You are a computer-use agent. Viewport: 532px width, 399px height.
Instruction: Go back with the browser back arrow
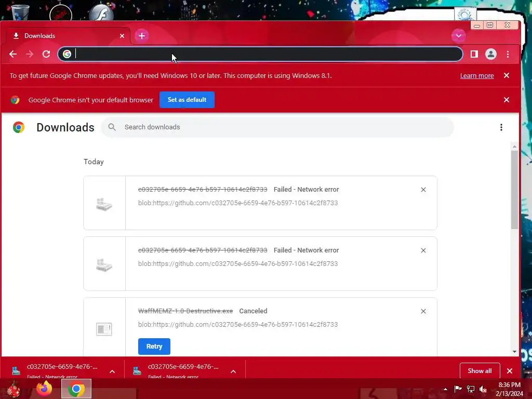pyautogui.click(x=13, y=54)
